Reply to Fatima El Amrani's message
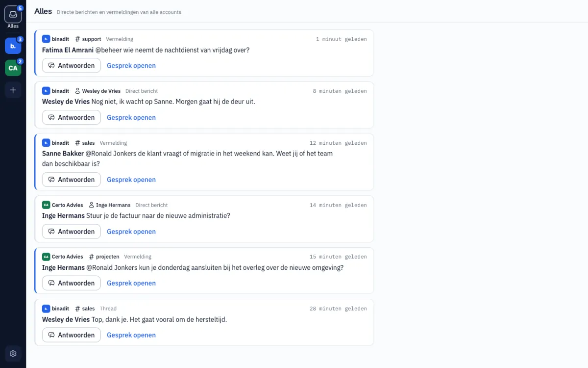The width and height of the screenshot is (588, 368). pyautogui.click(x=72, y=65)
